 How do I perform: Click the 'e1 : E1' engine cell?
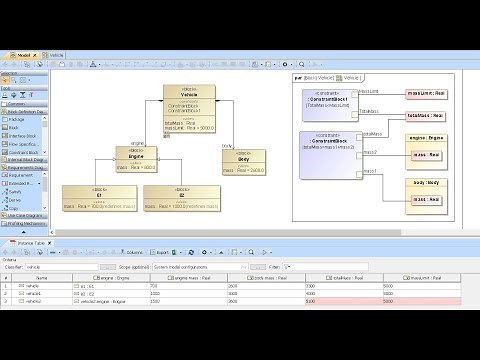(111, 286)
